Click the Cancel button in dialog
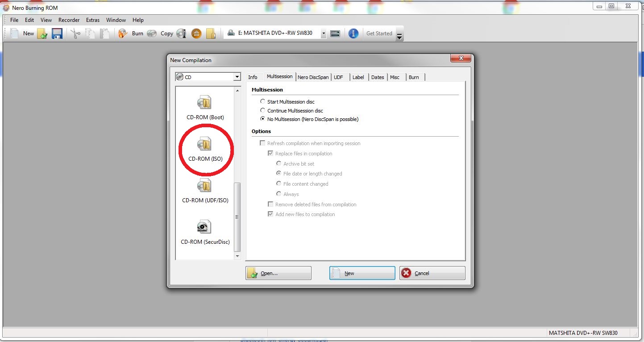The width and height of the screenshot is (644, 342). [432, 273]
